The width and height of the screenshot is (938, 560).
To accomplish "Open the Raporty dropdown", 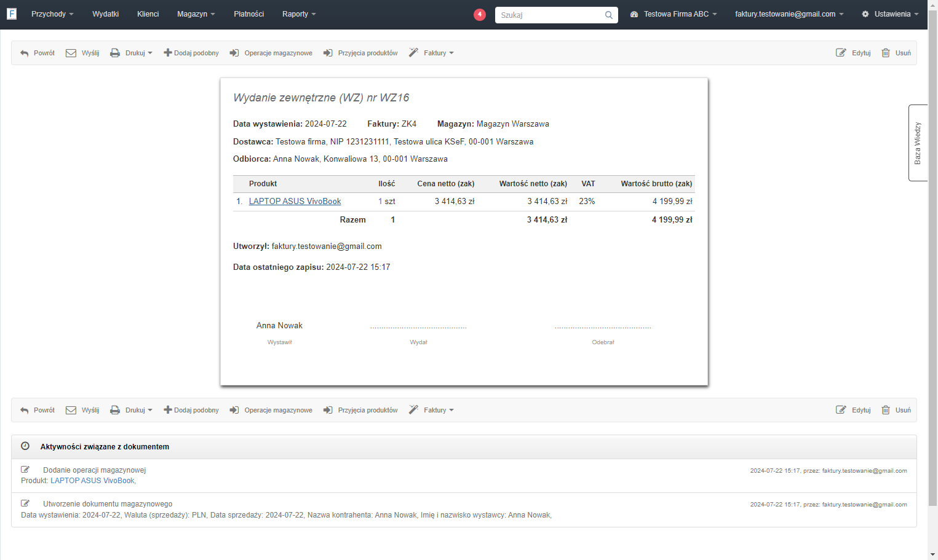I will click(299, 14).
